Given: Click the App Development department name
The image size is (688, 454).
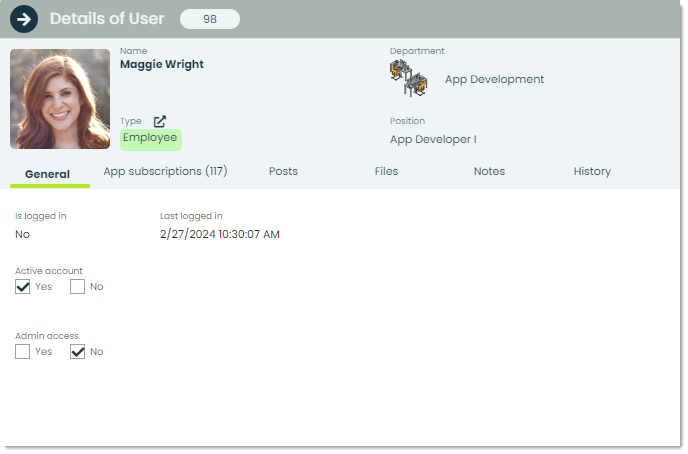Looking at the screenshot, I should pyautogui.click(x=494, y=79).
